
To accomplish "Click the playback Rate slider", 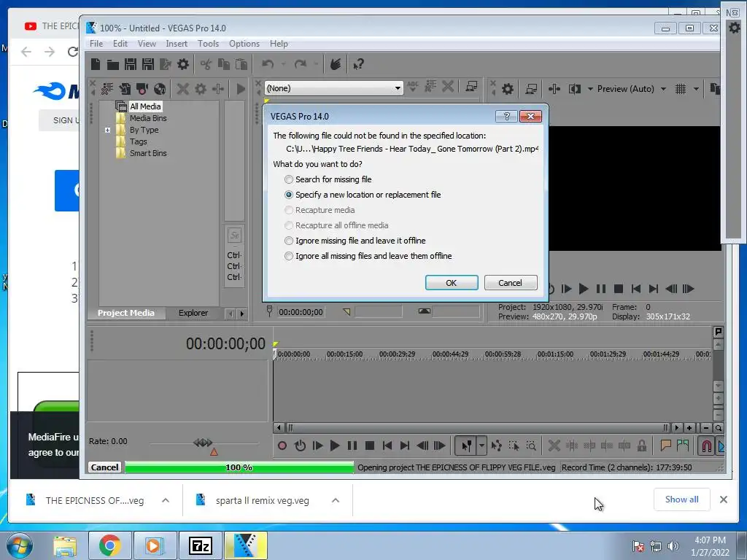I will [x=204, y=443].
